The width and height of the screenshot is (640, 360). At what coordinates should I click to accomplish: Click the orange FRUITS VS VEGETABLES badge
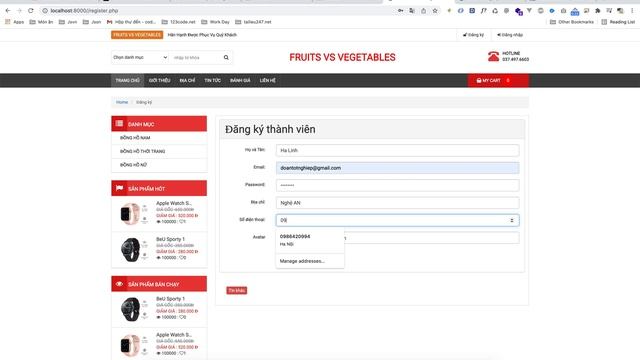tap(137, 35)
